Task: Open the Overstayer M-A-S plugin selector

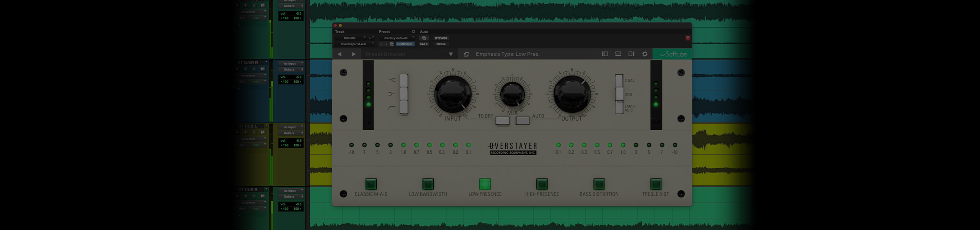Action: [x=354, y=44]
